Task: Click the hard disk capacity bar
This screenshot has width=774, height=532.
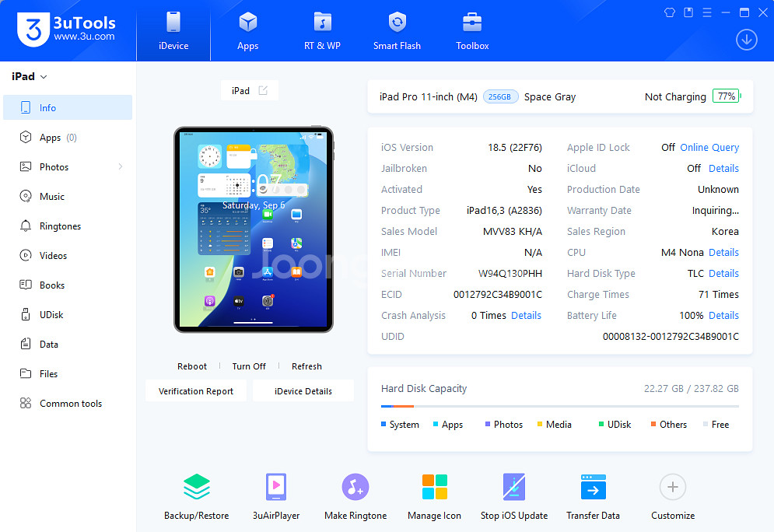Action: [x=560, y=406]
